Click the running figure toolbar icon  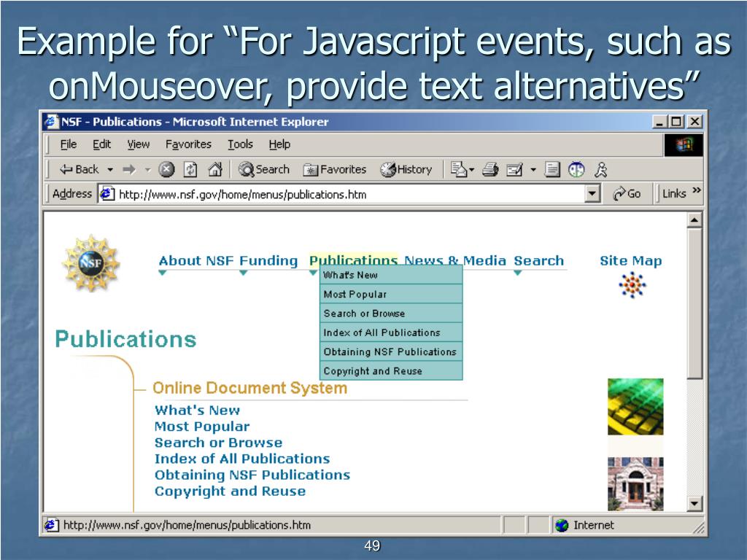pyautogui.click(x=601, y=169)
